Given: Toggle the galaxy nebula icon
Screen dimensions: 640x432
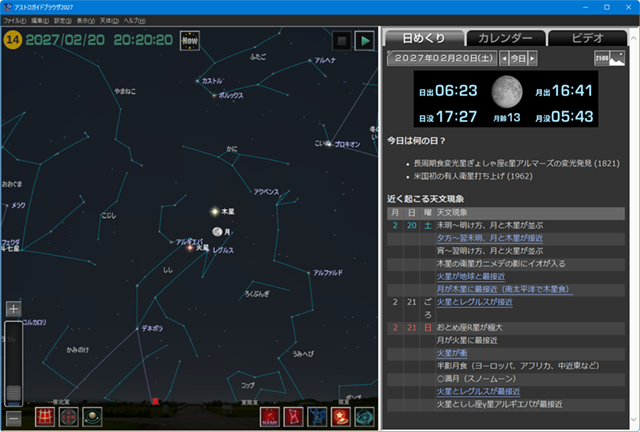Looking at the screenshot, I should (364, 417).
